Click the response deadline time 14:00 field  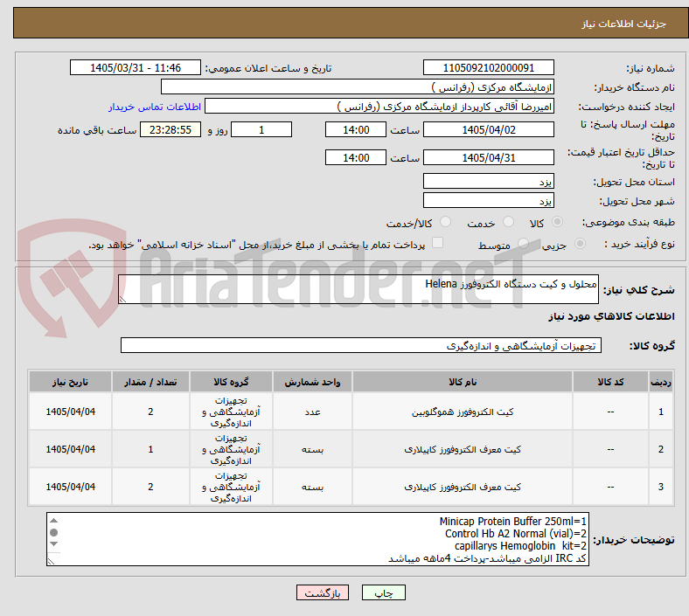(356, 130)
